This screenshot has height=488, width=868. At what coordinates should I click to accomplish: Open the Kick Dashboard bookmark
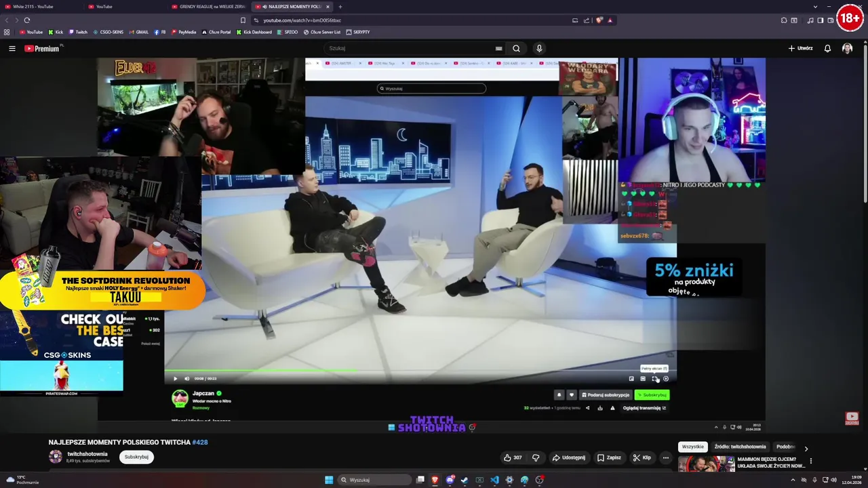point(254,32)
